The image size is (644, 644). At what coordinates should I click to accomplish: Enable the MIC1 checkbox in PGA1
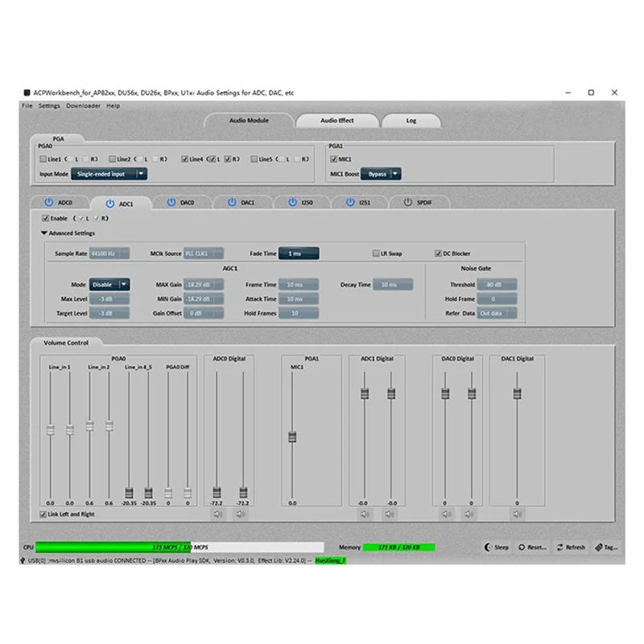pyautogui.click(x=334, y=158)
